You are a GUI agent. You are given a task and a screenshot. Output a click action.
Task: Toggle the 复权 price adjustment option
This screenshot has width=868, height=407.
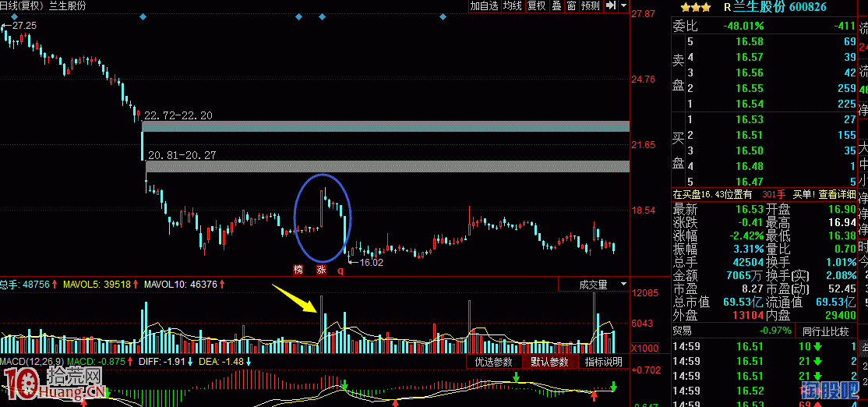[536, 6]
